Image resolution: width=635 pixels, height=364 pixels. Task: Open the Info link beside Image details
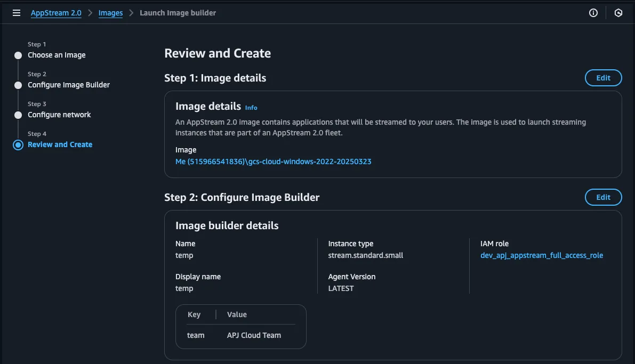pos(251,108)
